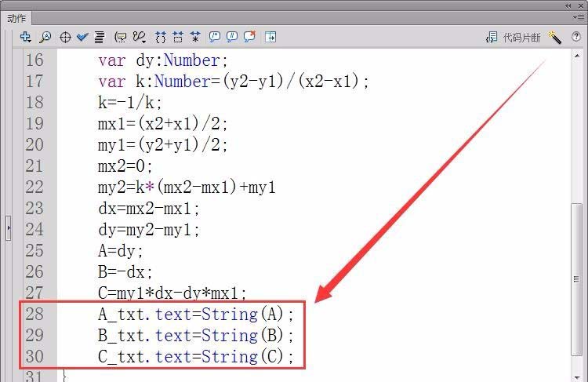Click the line 'B_txt.text=String(B);'
588x382 pixels.
pos(196,336)
